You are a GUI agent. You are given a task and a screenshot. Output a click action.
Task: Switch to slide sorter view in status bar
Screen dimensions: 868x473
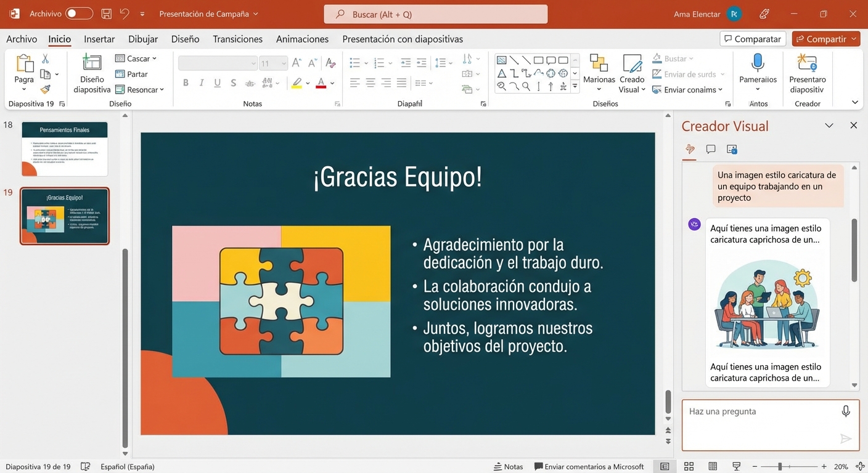tap(689, 466)
